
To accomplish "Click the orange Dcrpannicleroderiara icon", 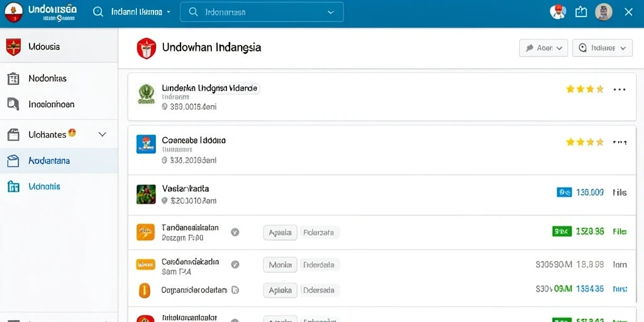I will click(x=144, y=290).
